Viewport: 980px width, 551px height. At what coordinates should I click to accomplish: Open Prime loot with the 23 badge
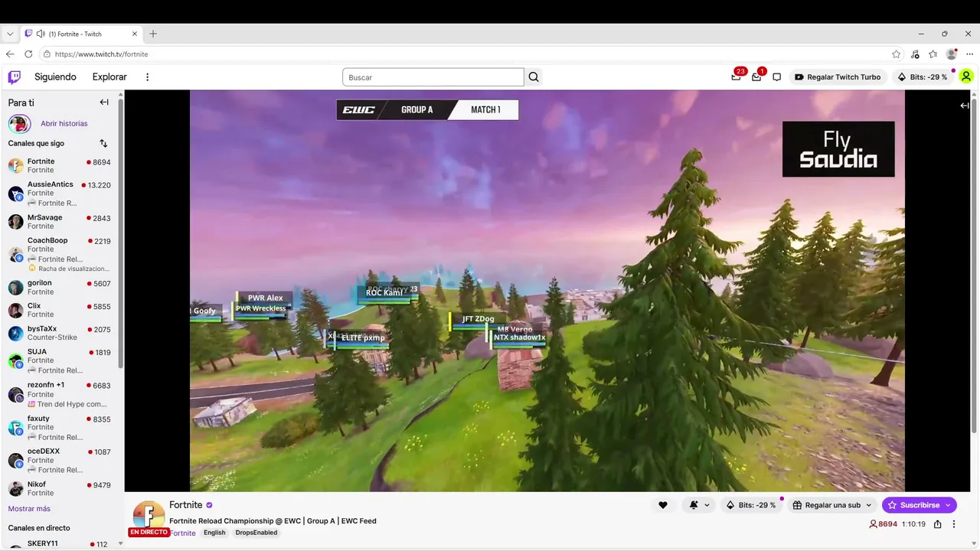[x=737, y=77]
